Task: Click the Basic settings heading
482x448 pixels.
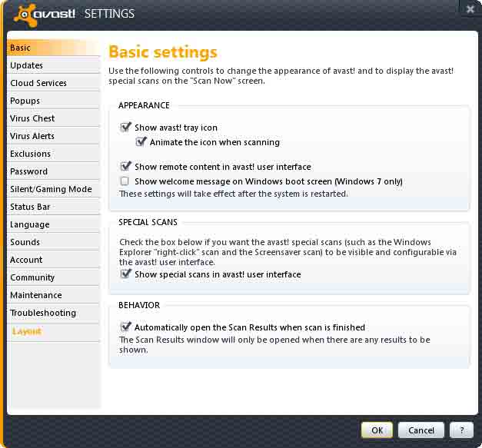Action: pos(163,52)
